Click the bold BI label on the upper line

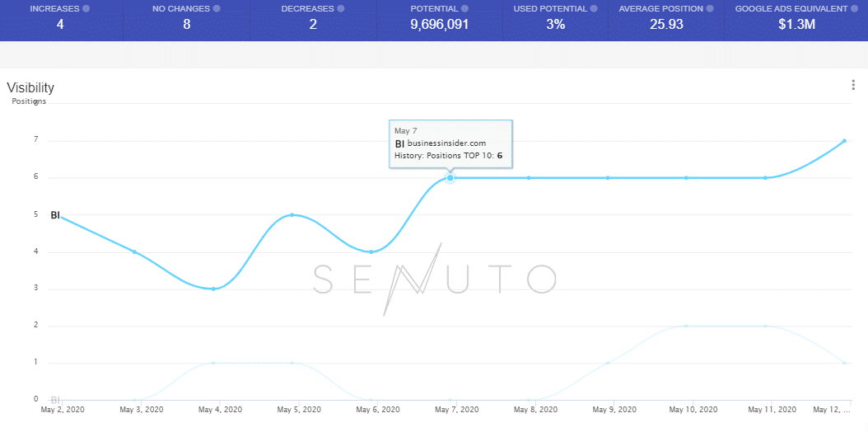point(55,215)
